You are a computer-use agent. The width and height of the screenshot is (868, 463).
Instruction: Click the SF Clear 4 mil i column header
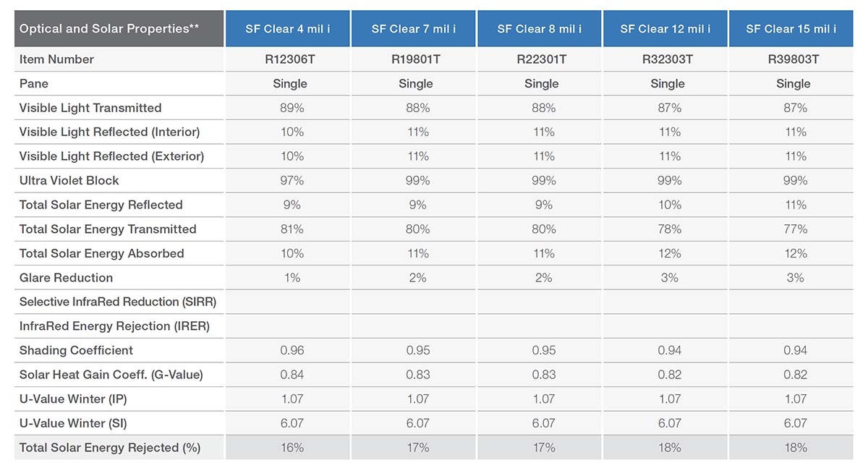[288, 29]
